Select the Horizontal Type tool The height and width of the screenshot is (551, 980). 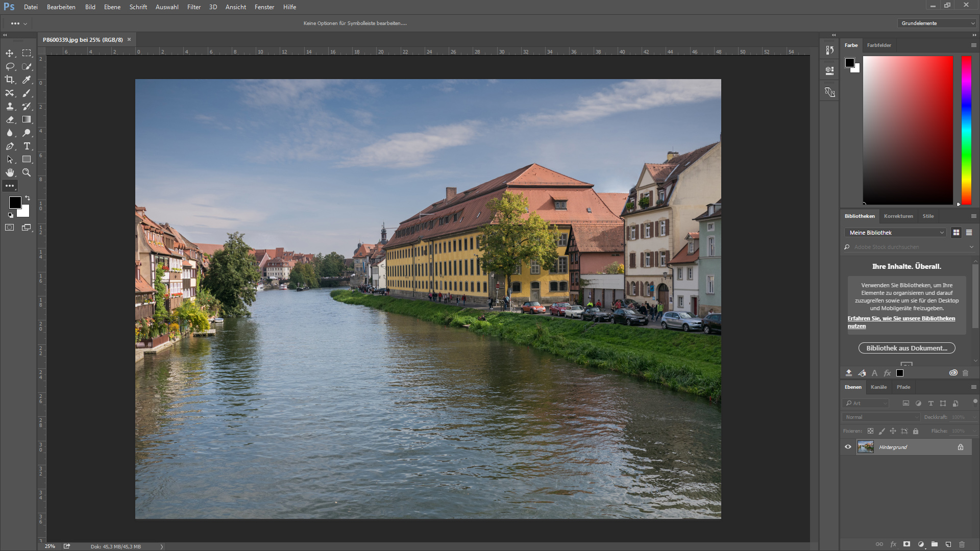point(27,146)
